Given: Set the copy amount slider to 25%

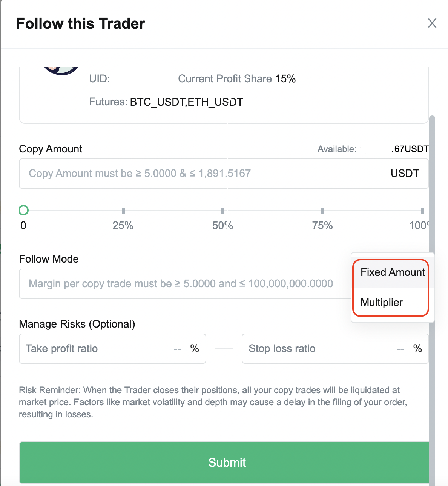Looking at the screenshot, I should click(x=123, y=211).
